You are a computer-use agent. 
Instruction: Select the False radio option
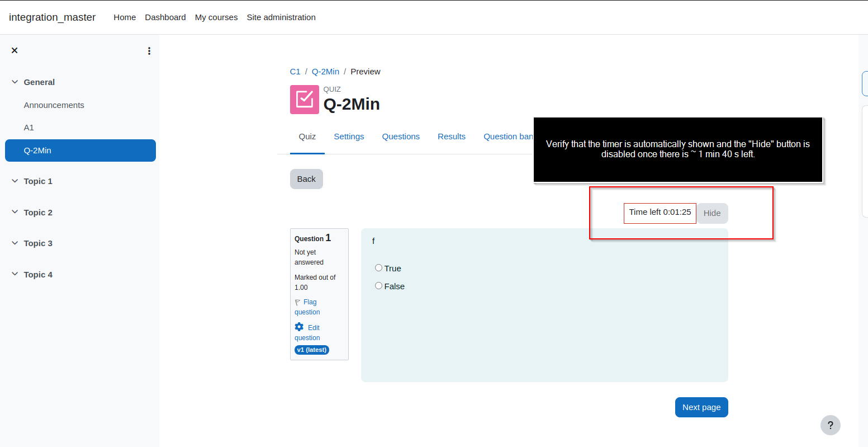click(378, 286)
